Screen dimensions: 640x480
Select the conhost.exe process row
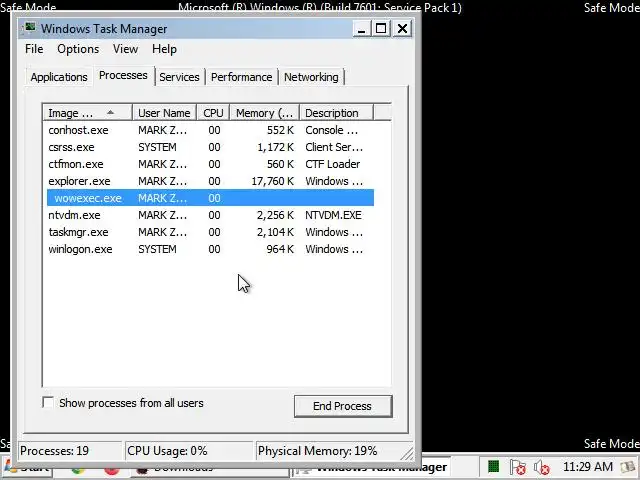click(x=210, y=130)
